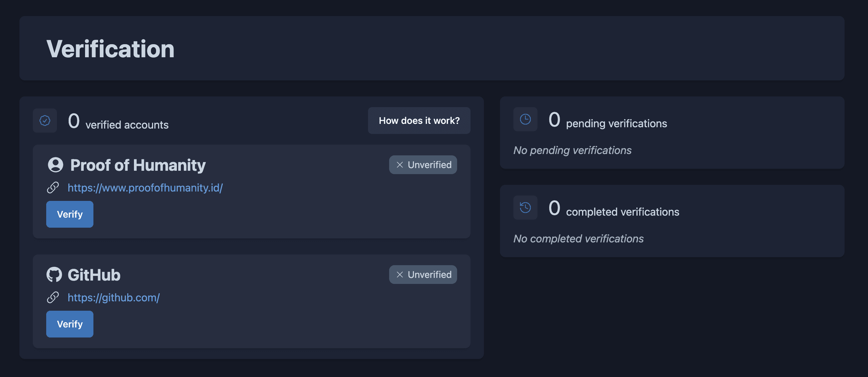The height and width of the screenshot is (377, 868).
Task: Click the X icon in GitHub Unverified badge
Action: pyautogui.click(x=400, y=275)
